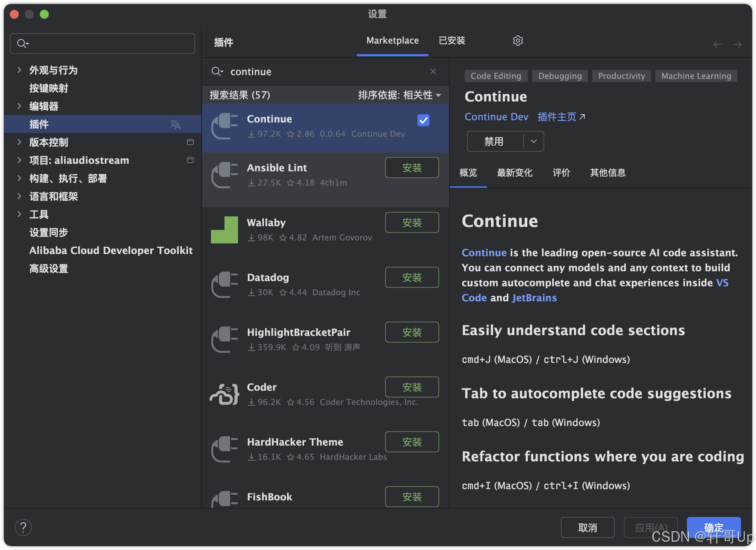
Task: Install the Datadog plugin
Action: click(412, 277)
